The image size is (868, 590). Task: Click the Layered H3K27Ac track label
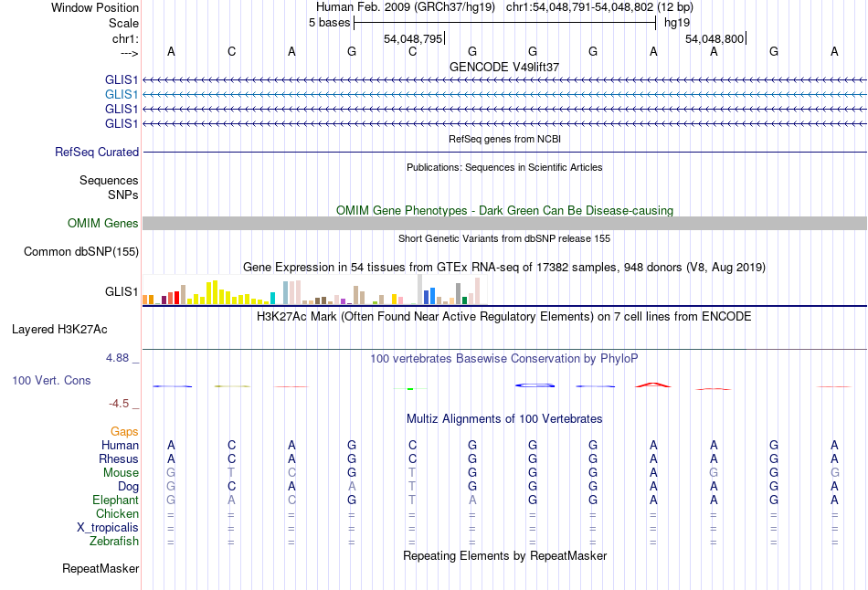pos(59,330)
